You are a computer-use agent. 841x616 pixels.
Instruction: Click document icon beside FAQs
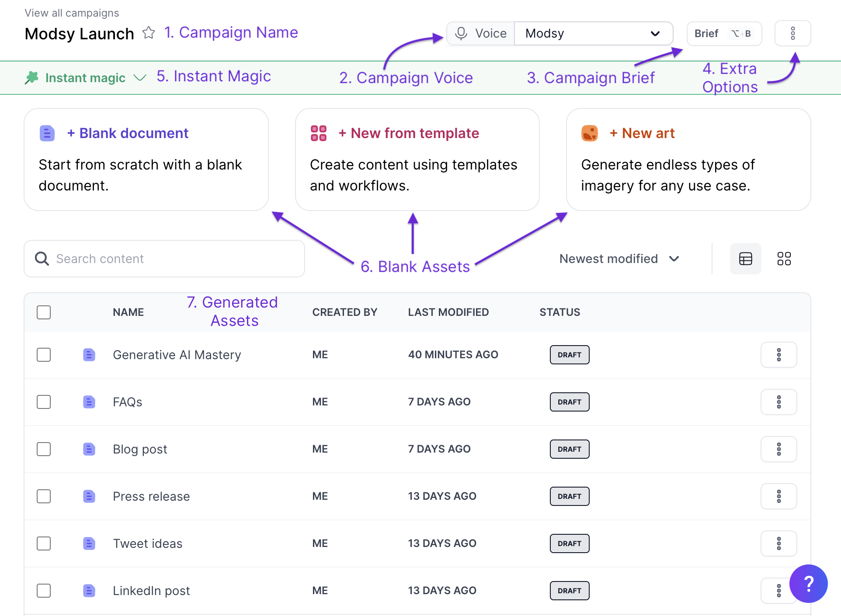[x=89, y=402]
